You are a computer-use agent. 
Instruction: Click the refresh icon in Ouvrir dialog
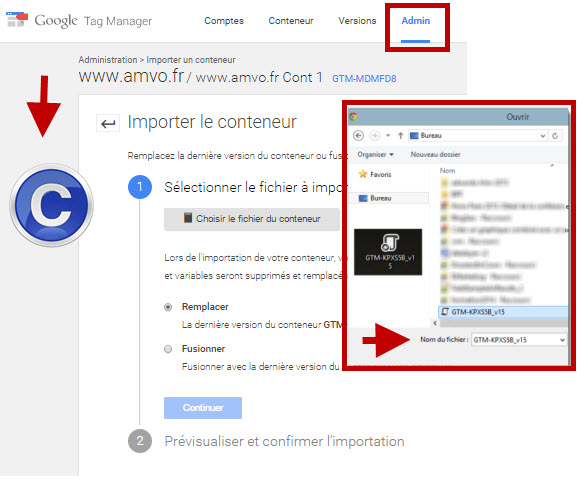click(555, 136)
